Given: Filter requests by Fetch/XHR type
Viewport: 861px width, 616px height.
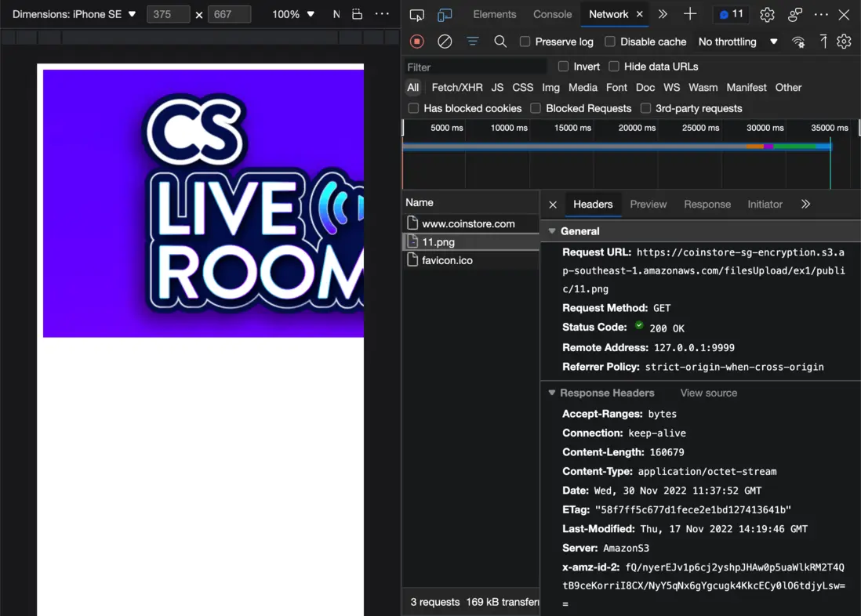Looking at the screenshot, I should (x=456, y=88).
